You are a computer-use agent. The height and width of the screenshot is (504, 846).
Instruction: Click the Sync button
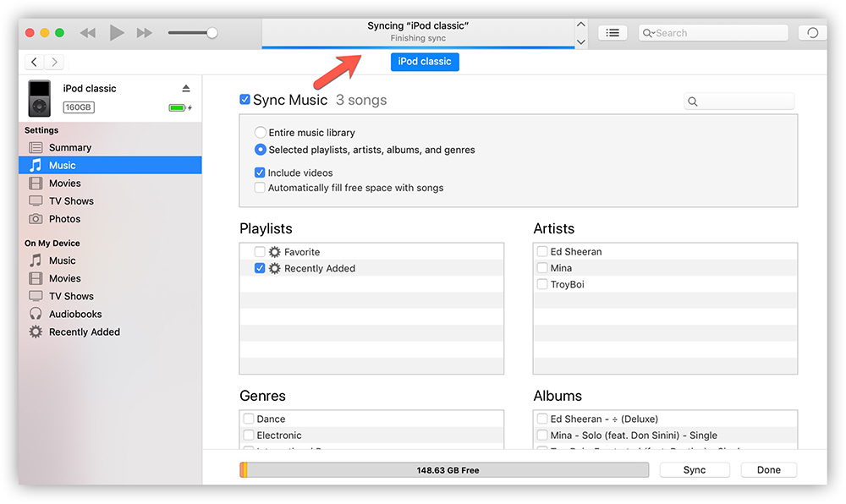click(x=694, y=470)
